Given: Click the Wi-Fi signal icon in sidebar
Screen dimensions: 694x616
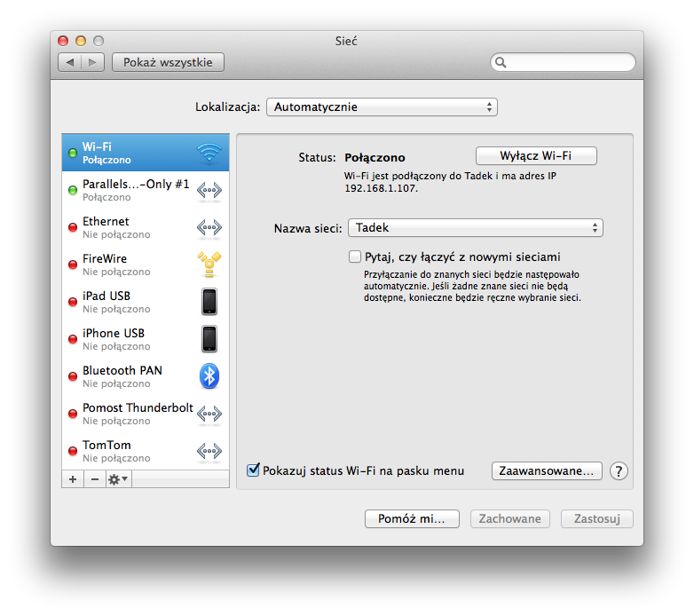Looking at the screenshot, I should click(x=209, y=154).
